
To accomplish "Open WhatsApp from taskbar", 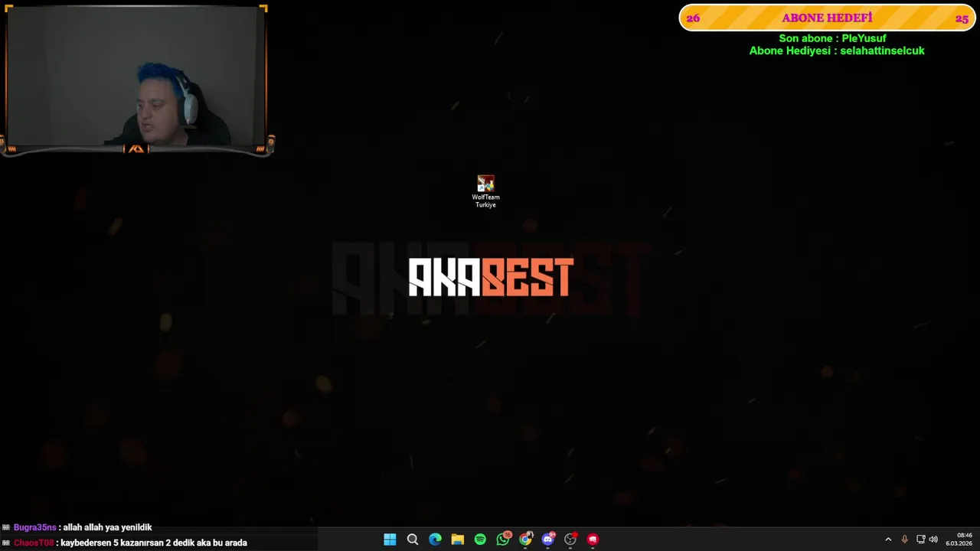I will tap(503, 540).
